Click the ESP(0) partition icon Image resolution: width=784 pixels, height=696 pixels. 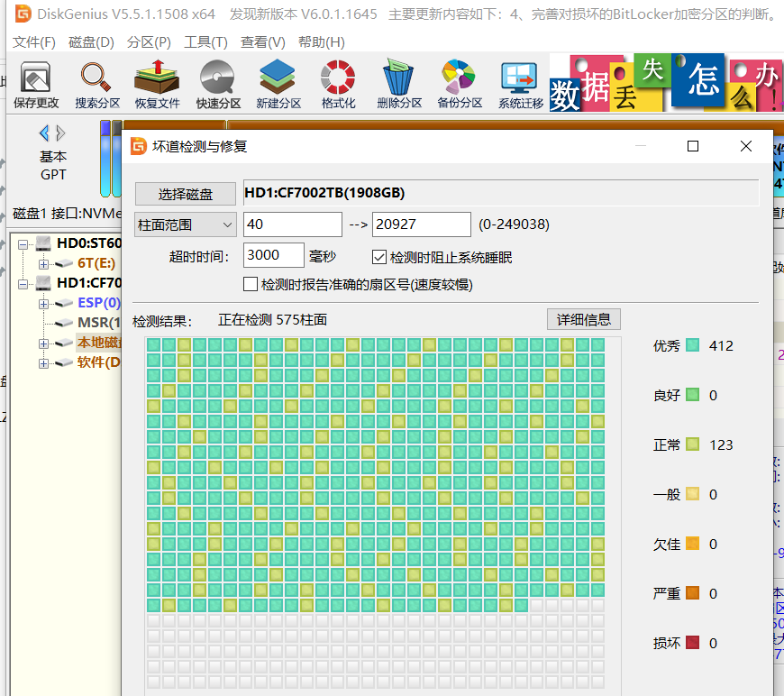tap(64, 303)
